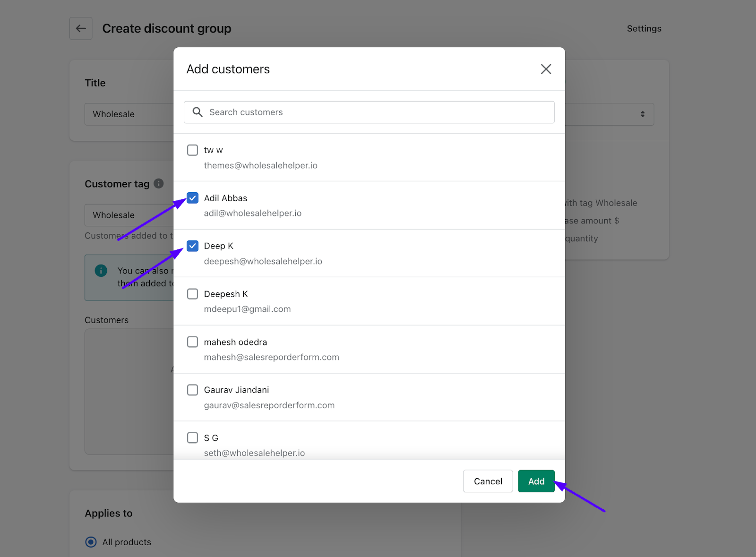Uncheck the Adil Abbas checkbox
This screenshot has height=557, width=756.
click(192, 198)
